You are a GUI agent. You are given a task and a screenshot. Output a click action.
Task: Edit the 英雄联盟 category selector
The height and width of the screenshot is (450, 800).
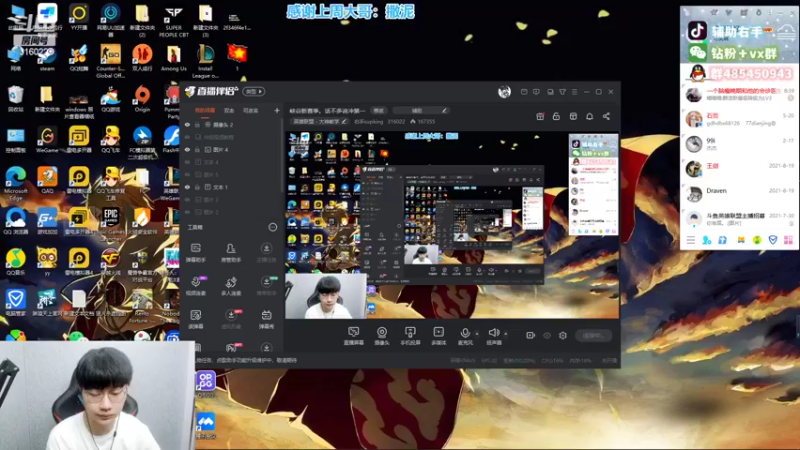(x=320, y=121)
